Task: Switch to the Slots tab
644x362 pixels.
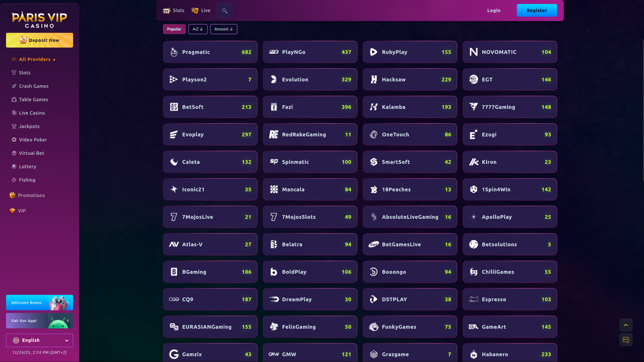Action: [x=173, y=10]
